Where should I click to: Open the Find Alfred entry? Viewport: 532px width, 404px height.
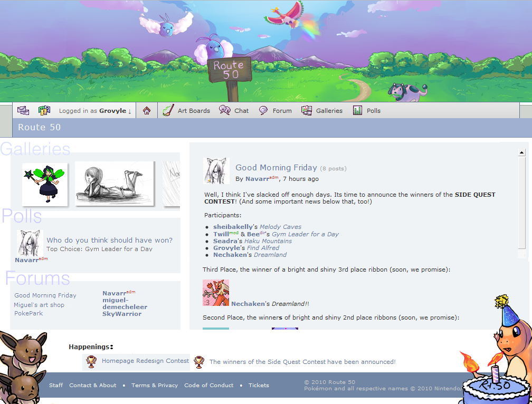[x=263, y=248]
